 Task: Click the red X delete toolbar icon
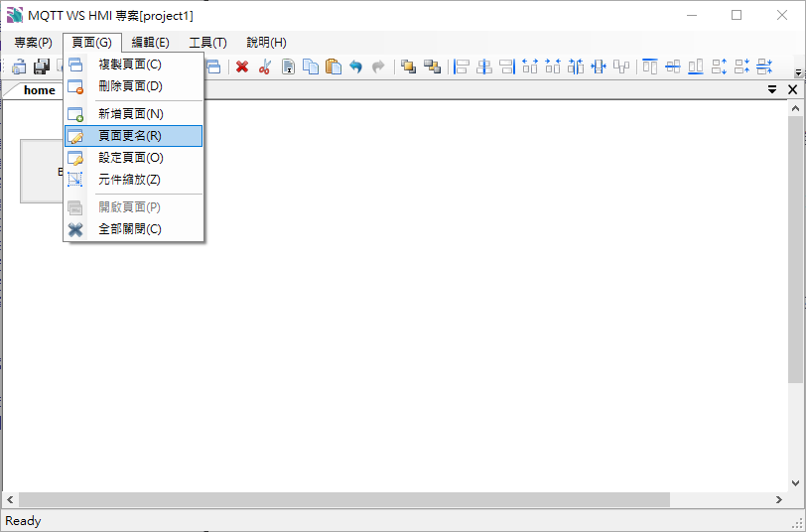pos(242,66)
